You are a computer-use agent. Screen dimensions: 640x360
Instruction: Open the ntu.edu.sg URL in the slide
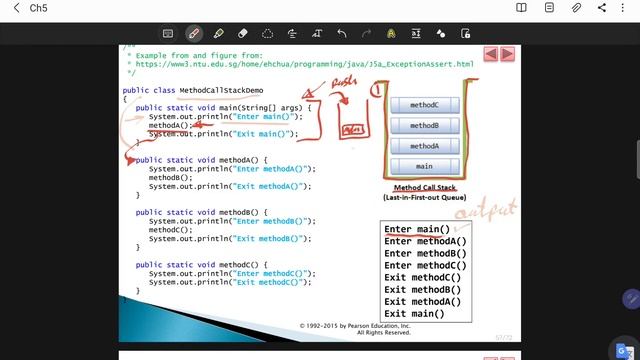point(304,64)
